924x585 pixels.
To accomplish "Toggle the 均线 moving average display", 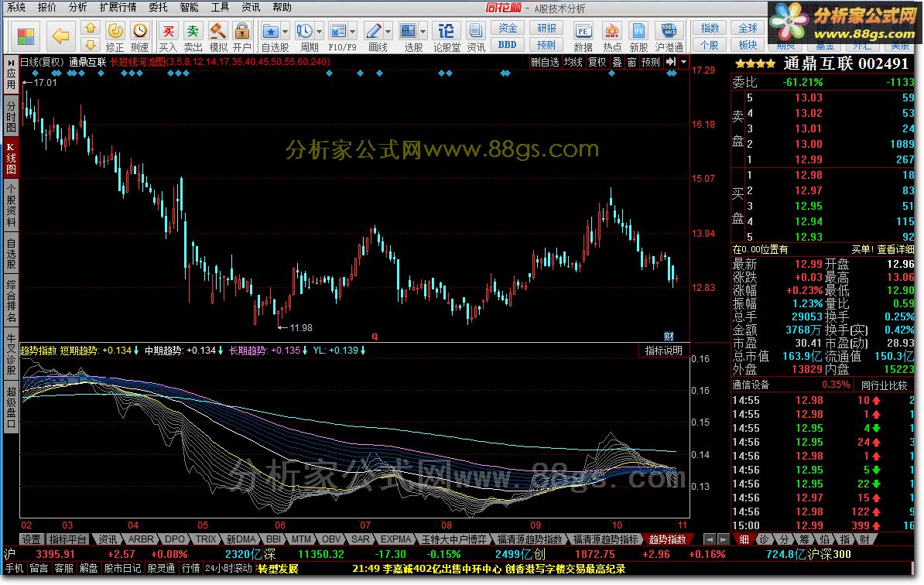I will pyautogui.click(x=573, y=62).
